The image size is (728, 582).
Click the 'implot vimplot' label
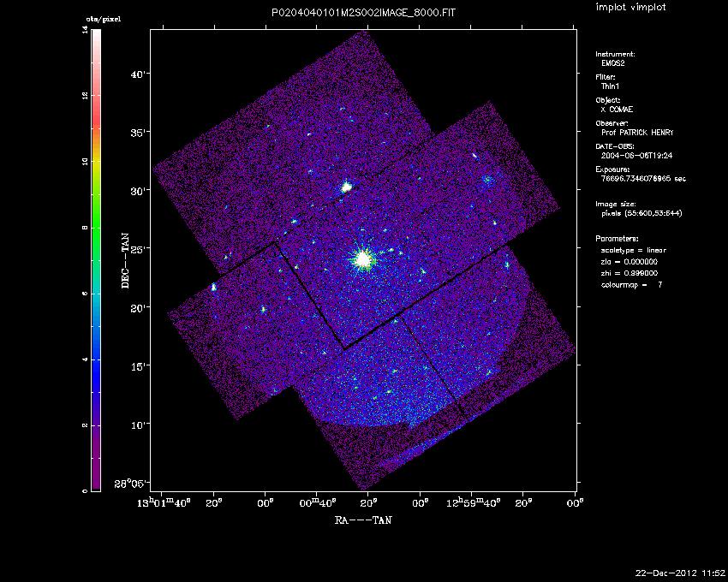630,7
